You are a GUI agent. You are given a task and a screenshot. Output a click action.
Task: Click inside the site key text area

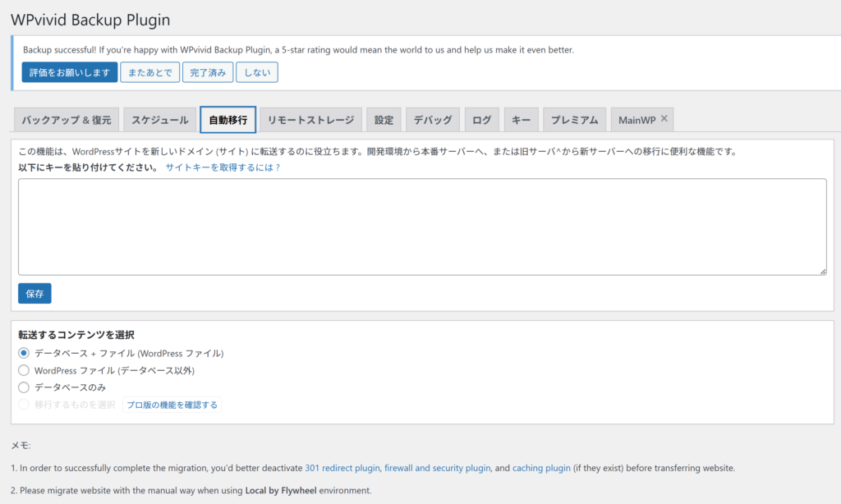pyautogui.click(x=422, y=227)
